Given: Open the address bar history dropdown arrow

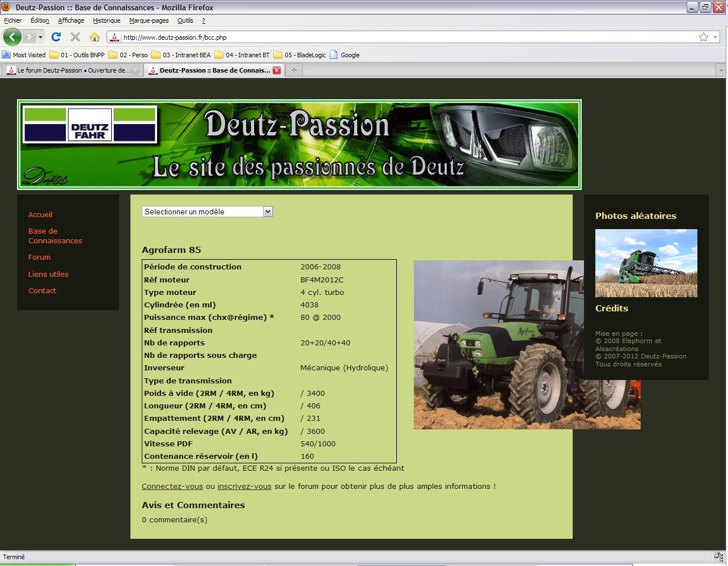Looking at the screenshot, I should [715, 37].
